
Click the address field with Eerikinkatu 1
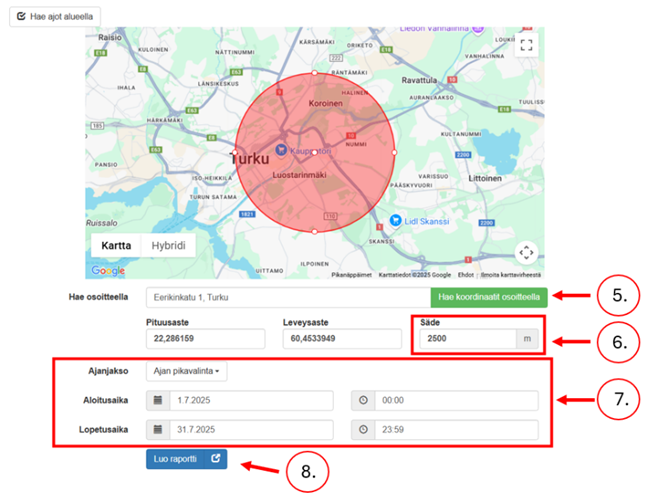(x=288, y=297)
